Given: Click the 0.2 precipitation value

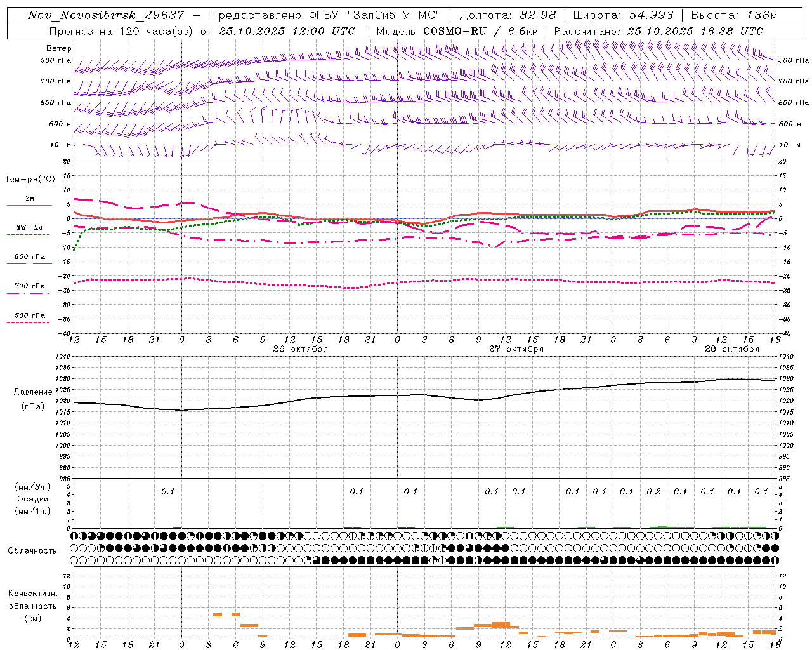Looking at the screenshot, I should click(x=653, y=491).
